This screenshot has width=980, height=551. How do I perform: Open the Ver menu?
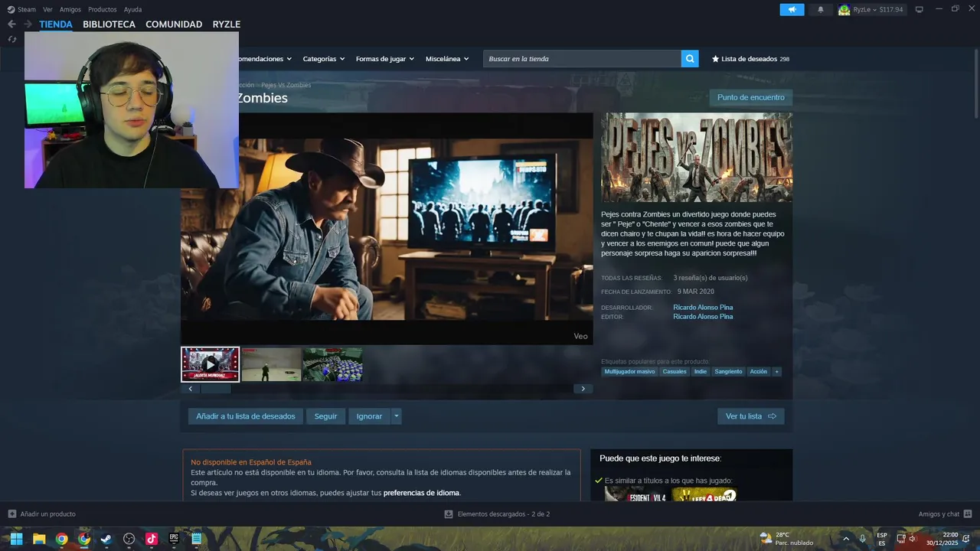coord(47,9)
